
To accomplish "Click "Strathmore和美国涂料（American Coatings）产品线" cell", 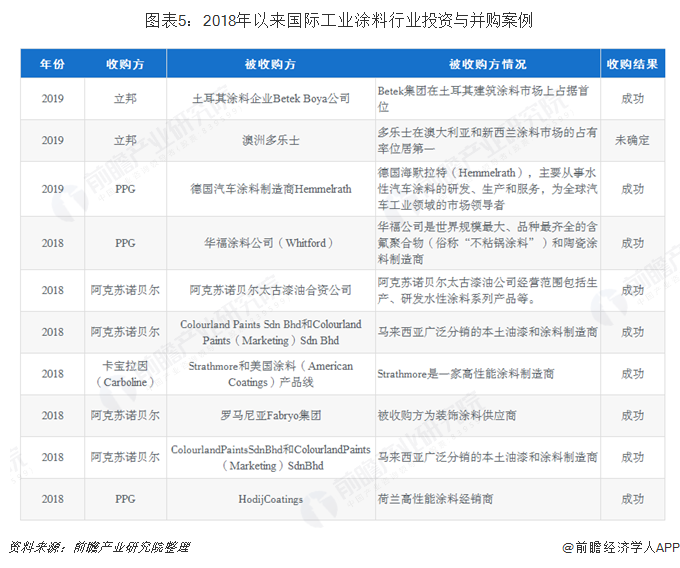I will pyautogui.click(x=271, y=374).
